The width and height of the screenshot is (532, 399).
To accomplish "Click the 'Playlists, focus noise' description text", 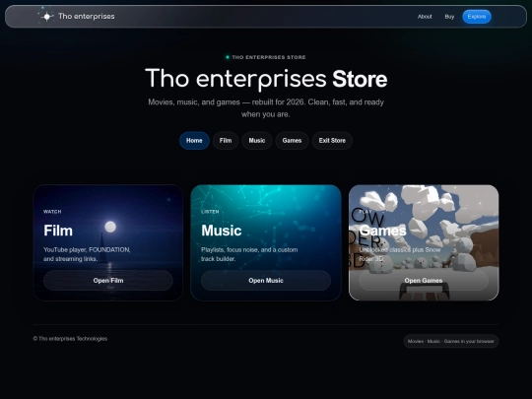I will coord(249,254).
